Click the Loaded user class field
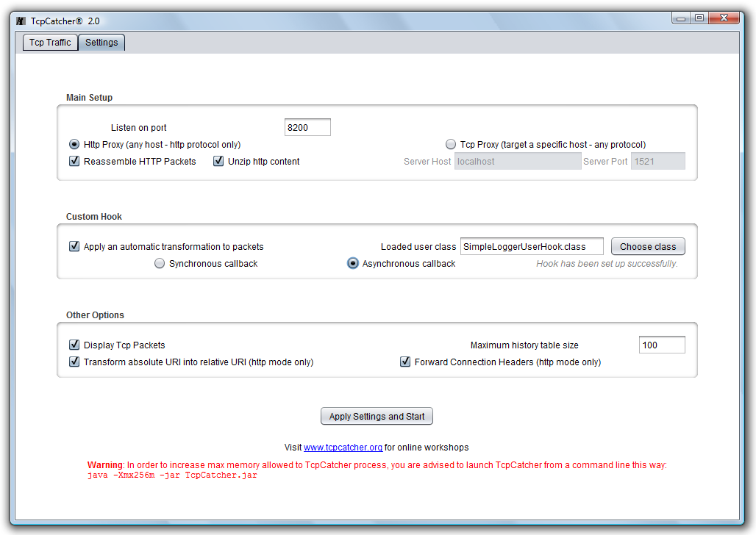 pyautogui.click(x=532, y=246)
